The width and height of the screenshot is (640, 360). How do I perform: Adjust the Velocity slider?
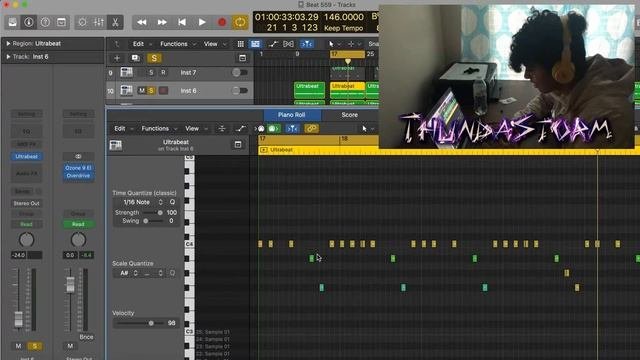[x=139, y=323]
